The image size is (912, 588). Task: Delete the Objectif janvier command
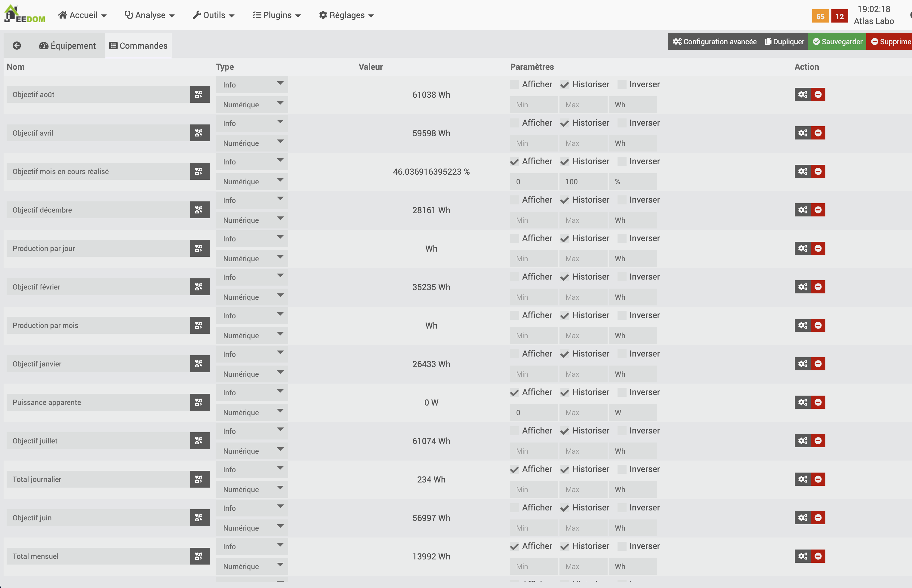818,364
